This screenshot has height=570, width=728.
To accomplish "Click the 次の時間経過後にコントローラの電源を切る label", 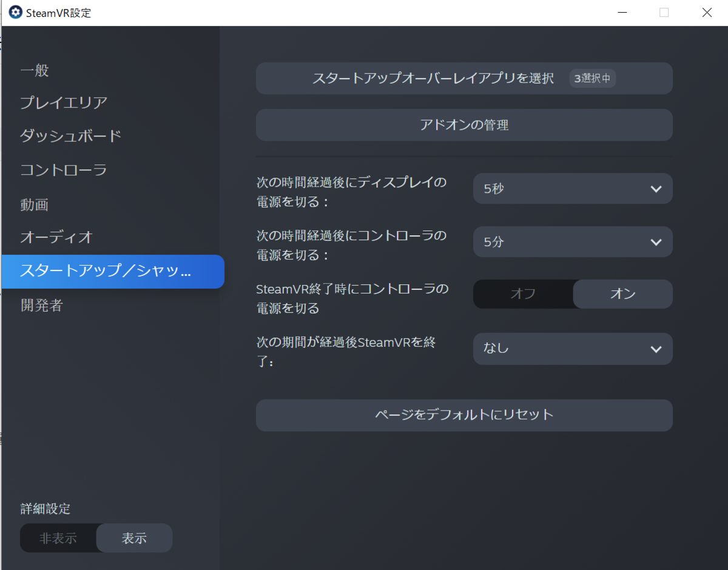I will pos(352,245).
